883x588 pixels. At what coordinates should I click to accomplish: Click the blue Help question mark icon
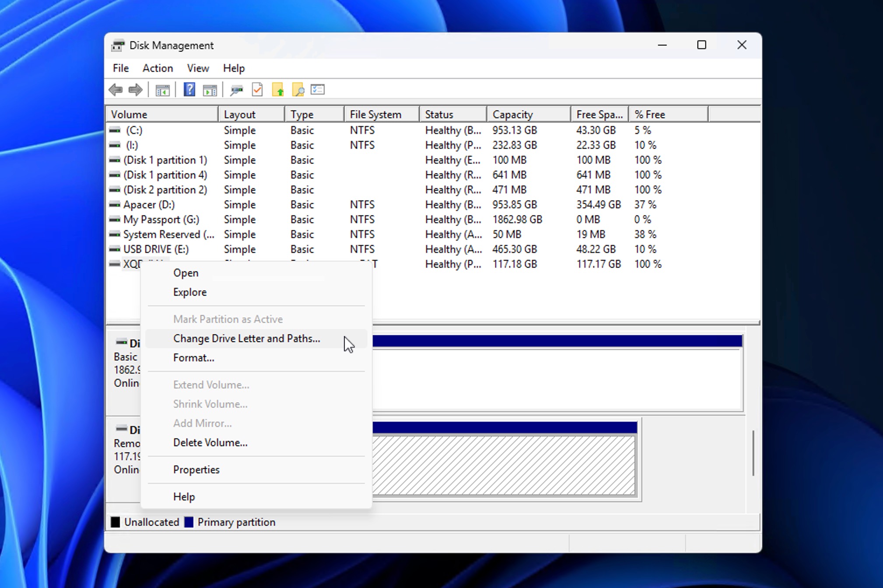tap(189, 90)
